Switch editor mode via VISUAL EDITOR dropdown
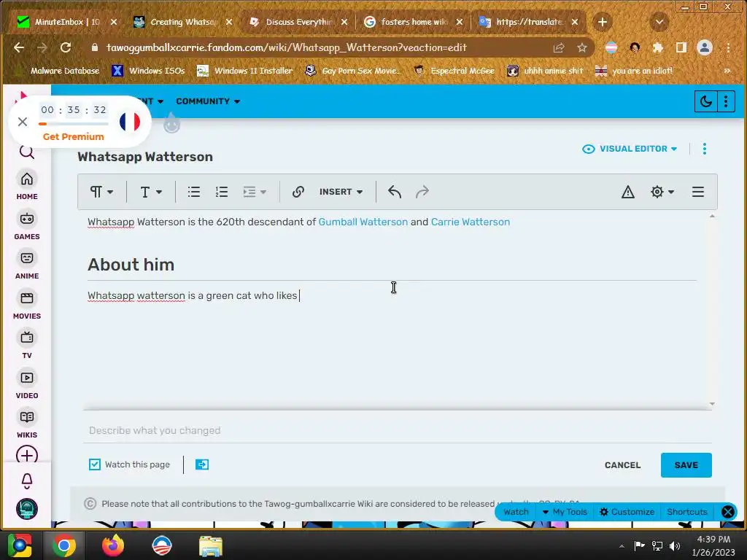This screenshot has width=747, height=560. (x=630, y=149)
